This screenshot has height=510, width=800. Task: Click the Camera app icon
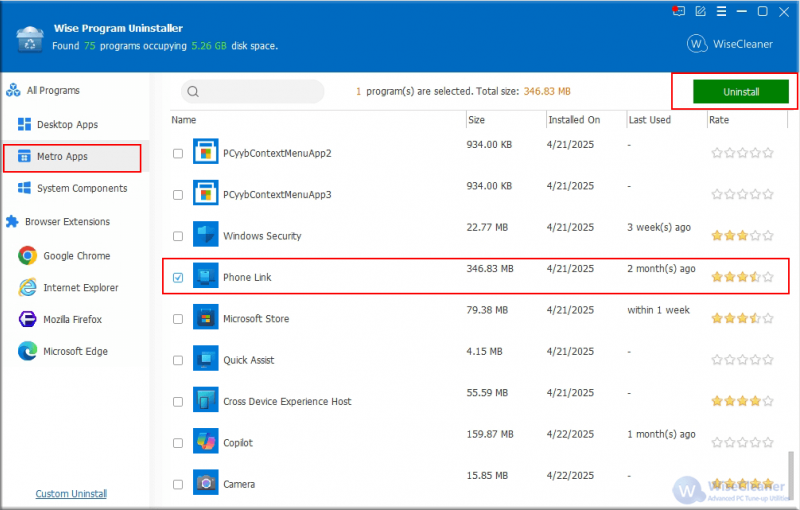pos(206,482)
